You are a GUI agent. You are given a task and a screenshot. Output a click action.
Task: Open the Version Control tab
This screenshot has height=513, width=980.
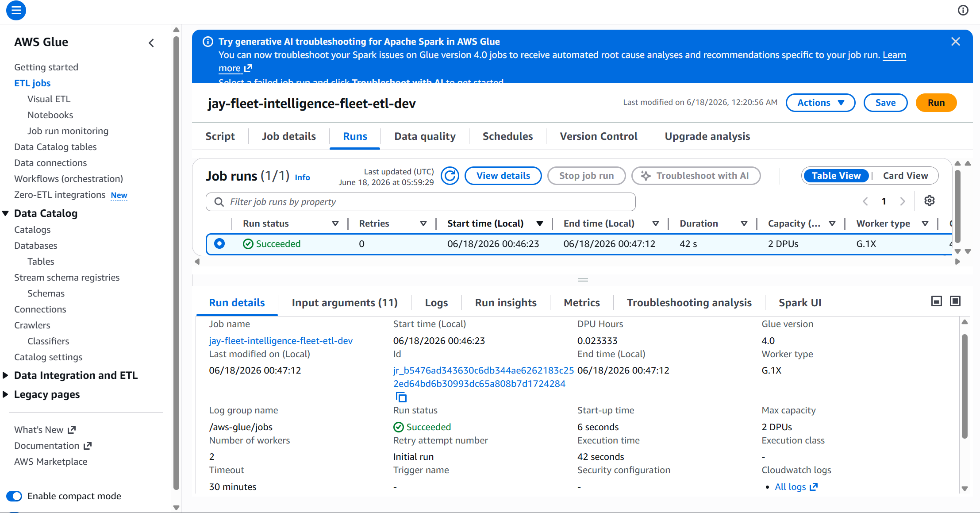(599, 136)
